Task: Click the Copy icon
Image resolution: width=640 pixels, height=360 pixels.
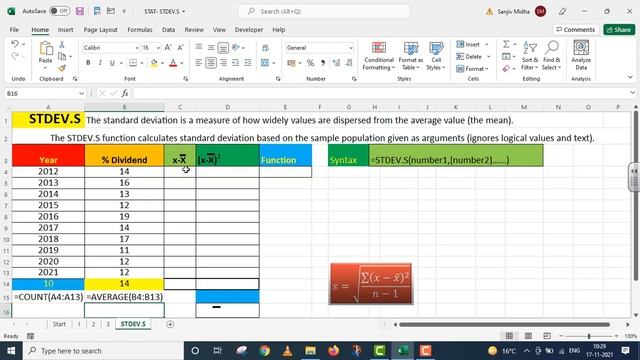Action: 62,56
